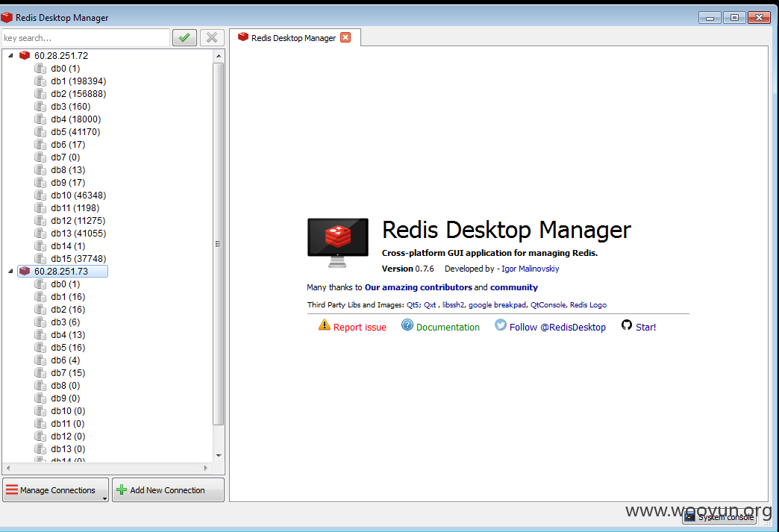
Task: Click the Twitter bird icon
Action: click(501, 325)
